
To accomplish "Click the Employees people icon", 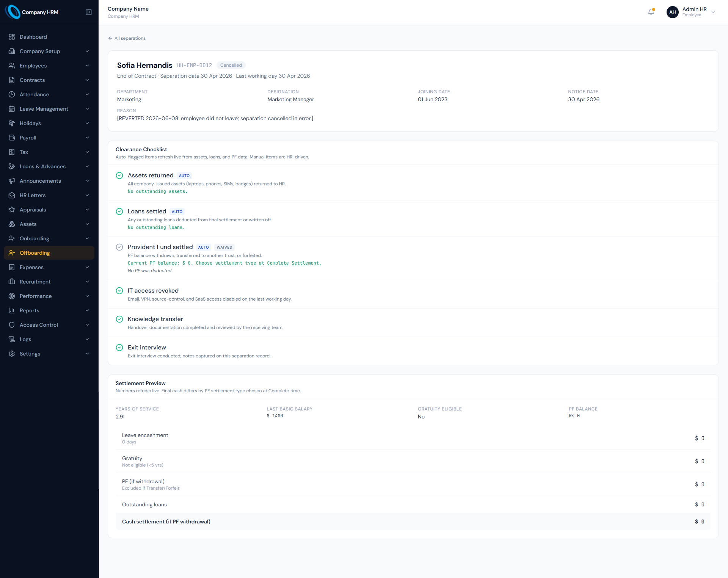I will point(12,66).
